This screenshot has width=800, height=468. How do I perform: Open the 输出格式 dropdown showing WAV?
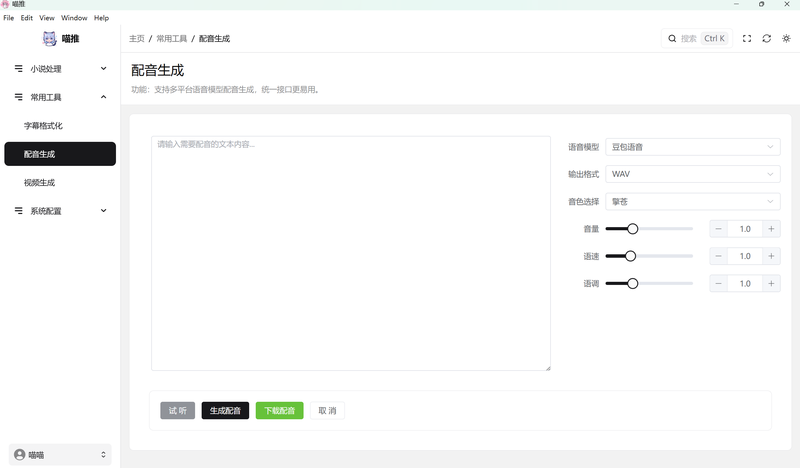click(692, 174)
